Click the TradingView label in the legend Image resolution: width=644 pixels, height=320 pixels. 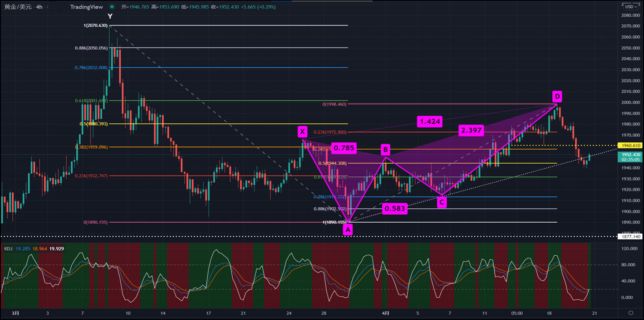click(x=86, y=7)
